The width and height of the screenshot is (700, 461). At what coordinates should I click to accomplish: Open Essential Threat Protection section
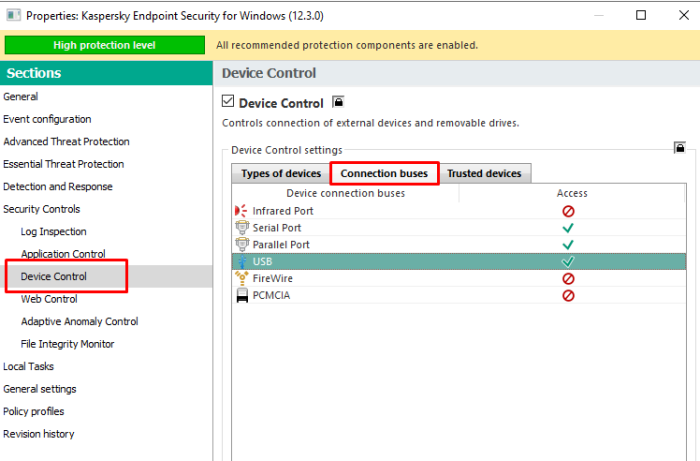[64, 164]
